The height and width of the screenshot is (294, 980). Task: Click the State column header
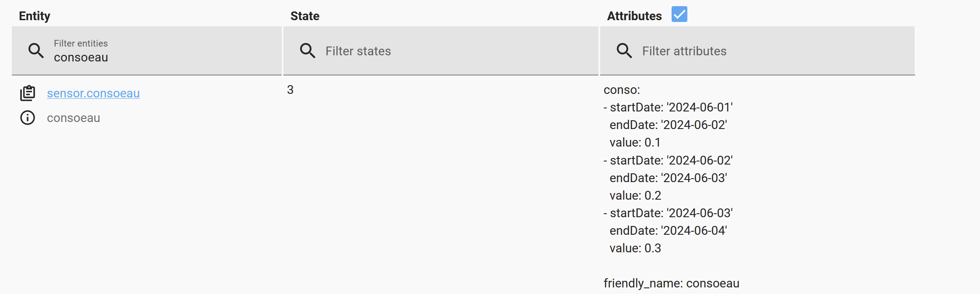tap(305, 16)
